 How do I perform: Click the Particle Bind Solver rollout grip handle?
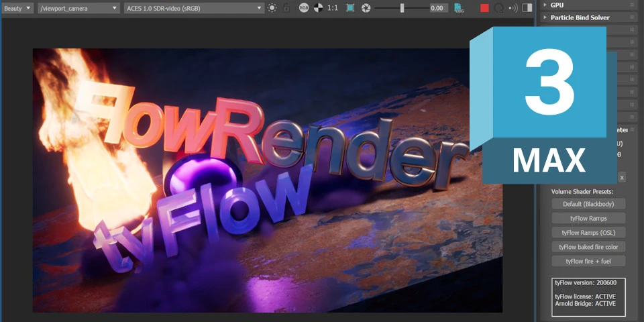tap(632, 17)
